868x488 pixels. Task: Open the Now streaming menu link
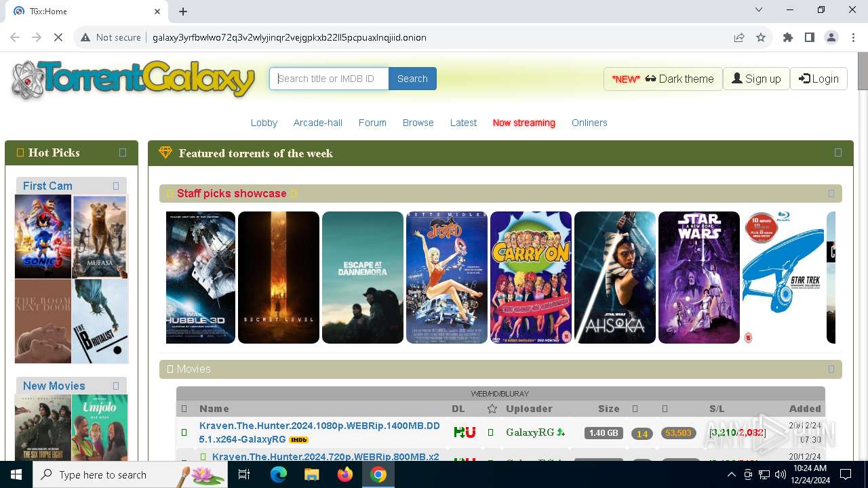click(x=524, y=123)
